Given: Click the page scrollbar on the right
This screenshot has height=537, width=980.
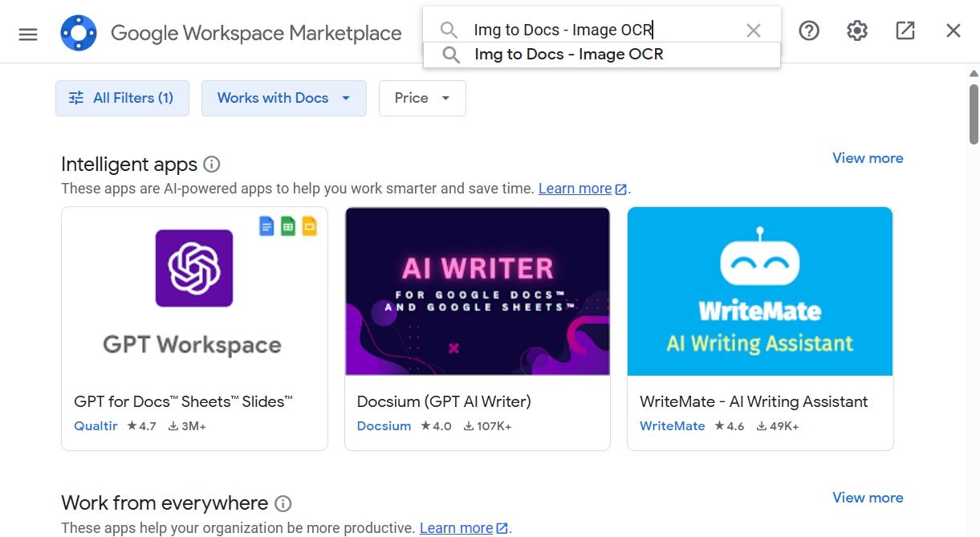Looking at the screenshot, I should click(972, 112).
